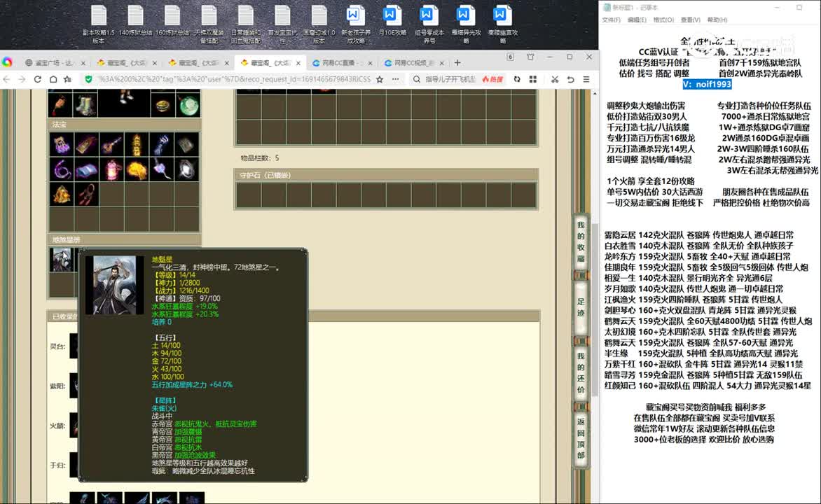Select the blue cloth treasure icon

coord(86,169)
